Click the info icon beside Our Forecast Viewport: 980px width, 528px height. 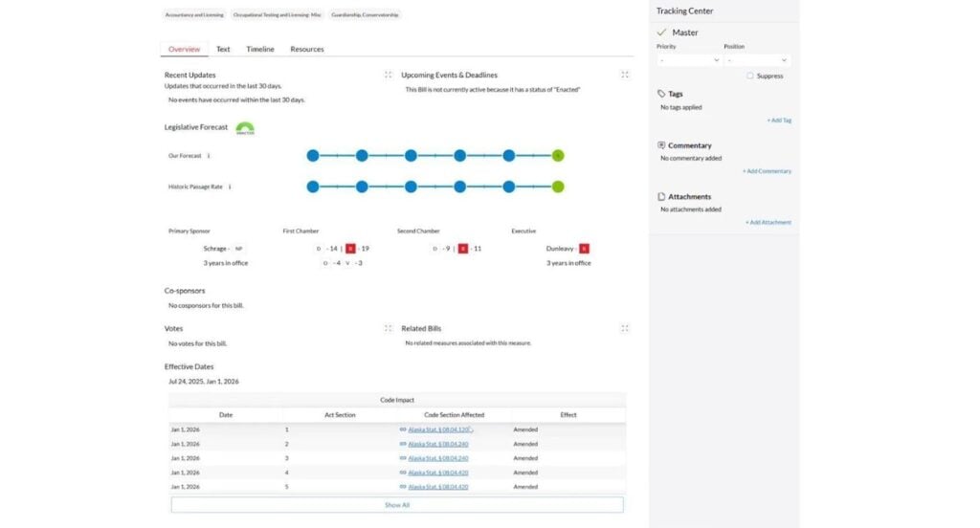209,156
